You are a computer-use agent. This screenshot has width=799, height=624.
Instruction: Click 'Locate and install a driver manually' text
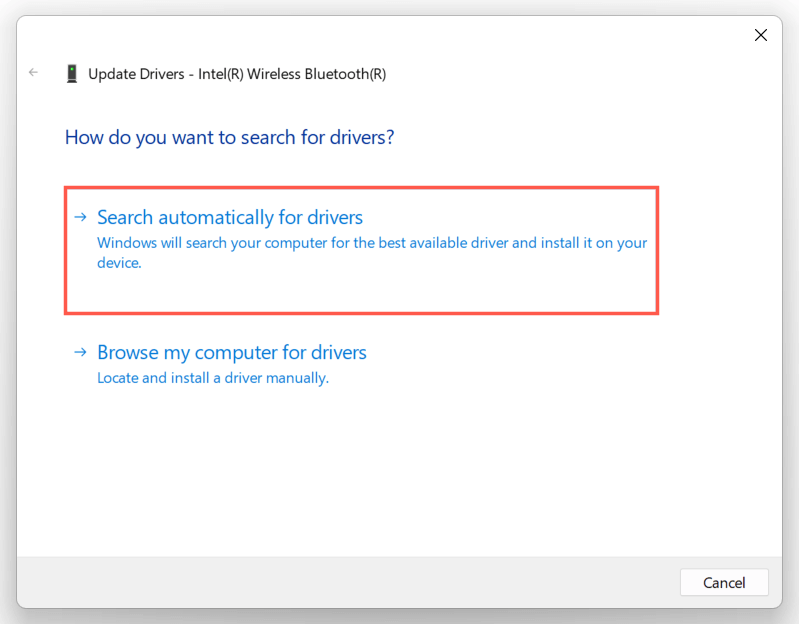(212, 378)
